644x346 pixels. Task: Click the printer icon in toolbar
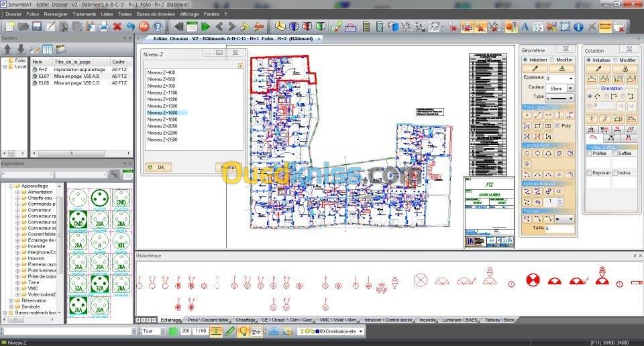(x=103, y=27)
